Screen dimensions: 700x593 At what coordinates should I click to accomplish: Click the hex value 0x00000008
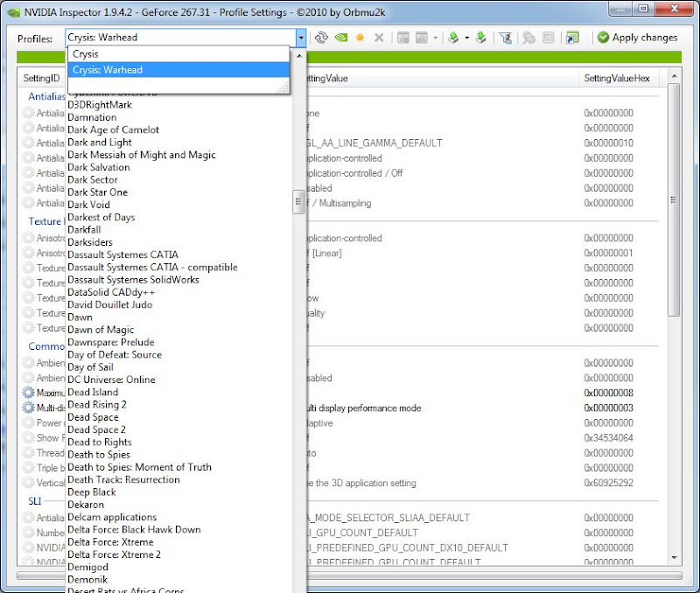[x=608, y=393]
